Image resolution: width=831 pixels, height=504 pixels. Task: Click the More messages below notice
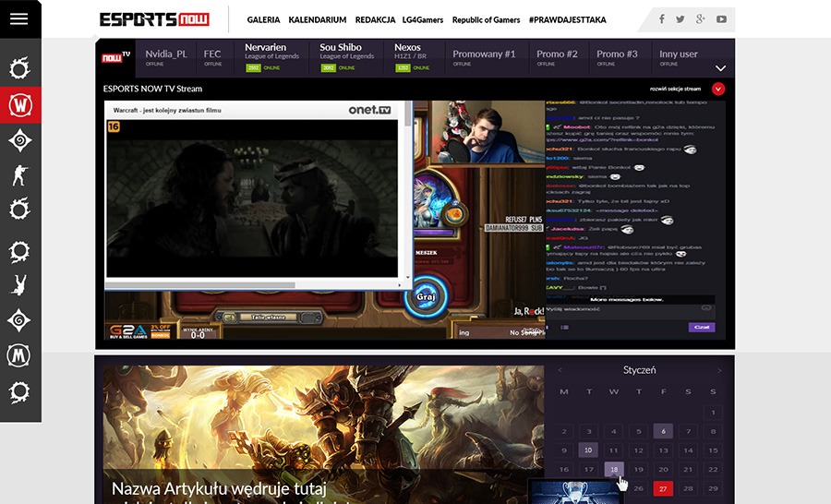click(x=626, y=299)
